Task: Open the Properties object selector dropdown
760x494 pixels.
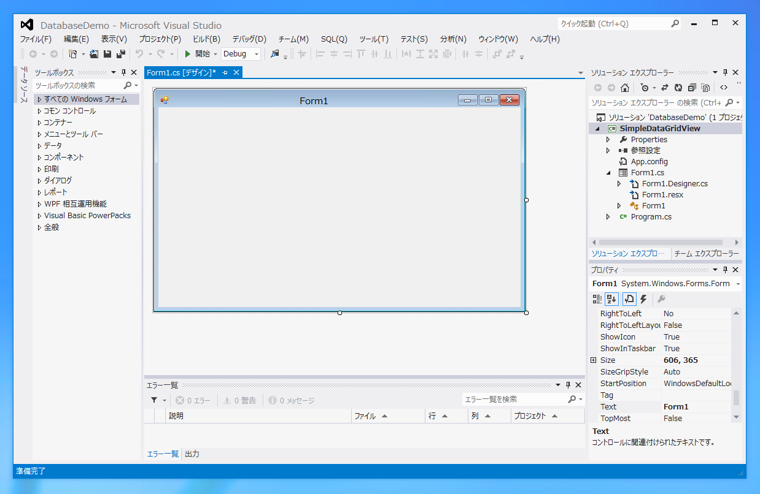Action: click(738, 284)
